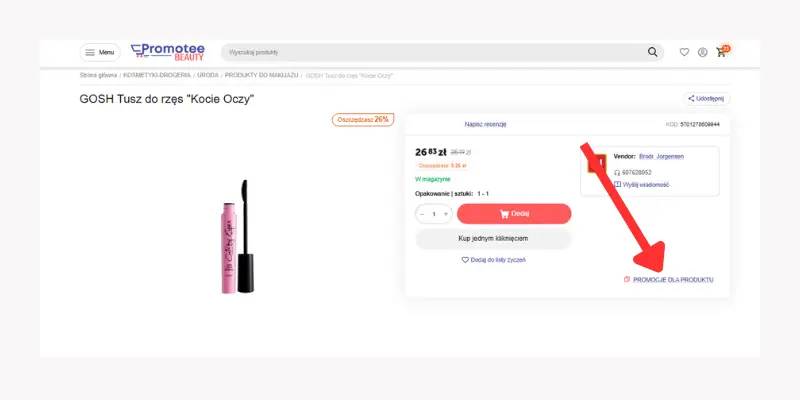Click Wyślij wiadomość to vendor
The width and height of the screenshot is (800, 400).
coord(645,185)
